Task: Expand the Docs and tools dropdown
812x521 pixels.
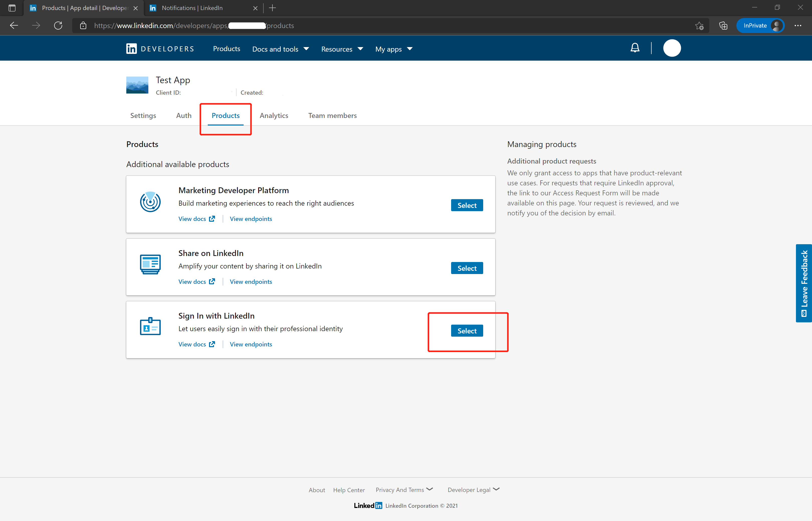Action: (x=280, y=49)
